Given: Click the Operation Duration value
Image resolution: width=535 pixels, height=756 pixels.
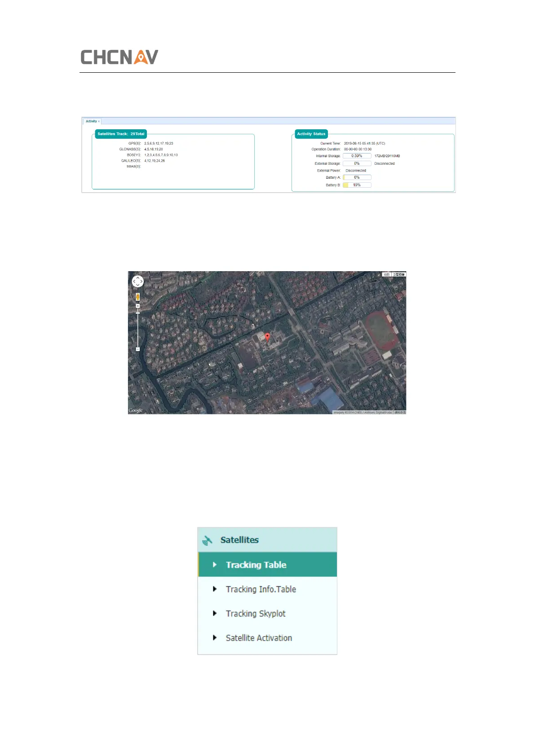Looking at the screenshot, I should point(358,149).
